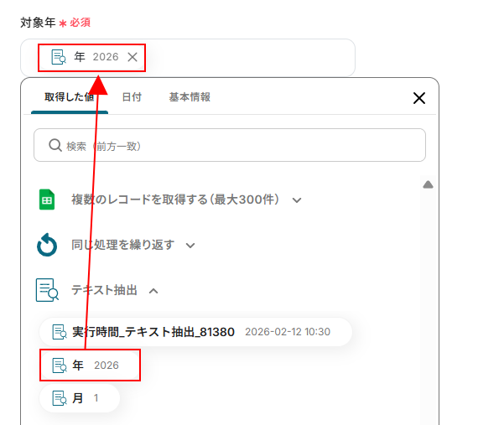
Task: Click the icon beside 月
Action: click(60, 398)
